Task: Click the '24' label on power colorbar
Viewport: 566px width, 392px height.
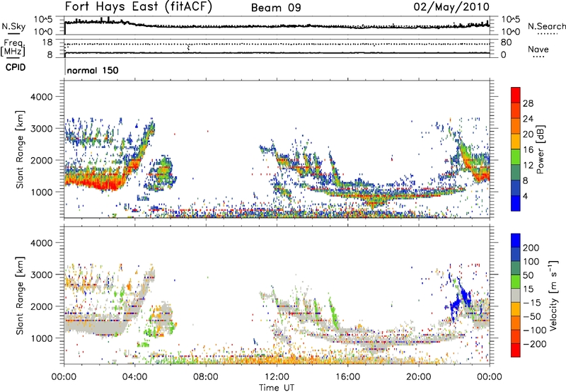Action: pos(528,119)
